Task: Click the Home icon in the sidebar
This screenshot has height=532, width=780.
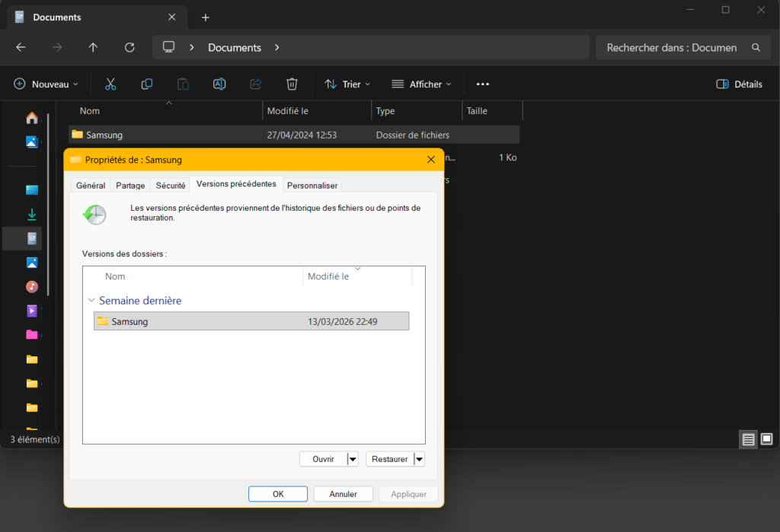Action: [x=31, y=118]
